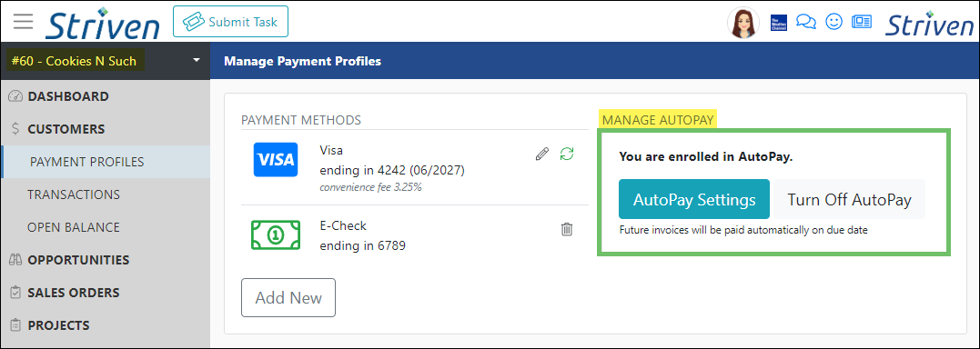Click the Customers dollar sign icon
Viewport: 980px width, 349px height.
pyautogui.click(x=15, y=129)
